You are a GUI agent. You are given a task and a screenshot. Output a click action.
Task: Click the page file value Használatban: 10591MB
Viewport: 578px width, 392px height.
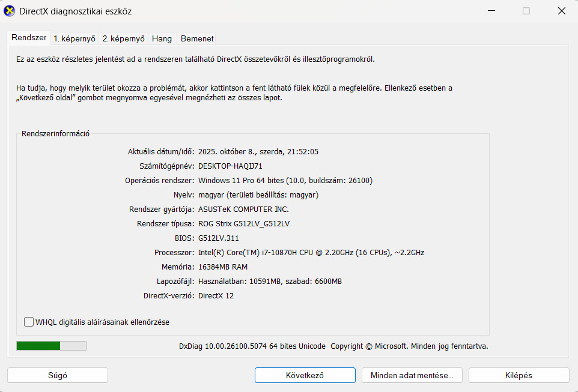pyautogui.click(x=270, y=281)
